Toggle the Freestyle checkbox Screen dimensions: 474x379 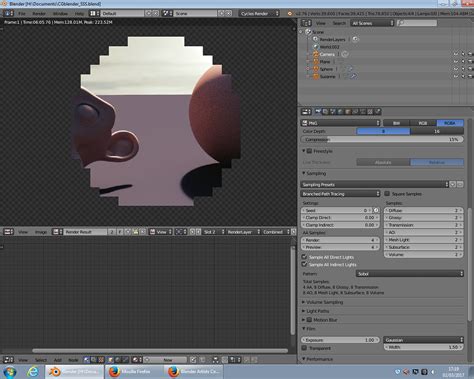(309, 151)
